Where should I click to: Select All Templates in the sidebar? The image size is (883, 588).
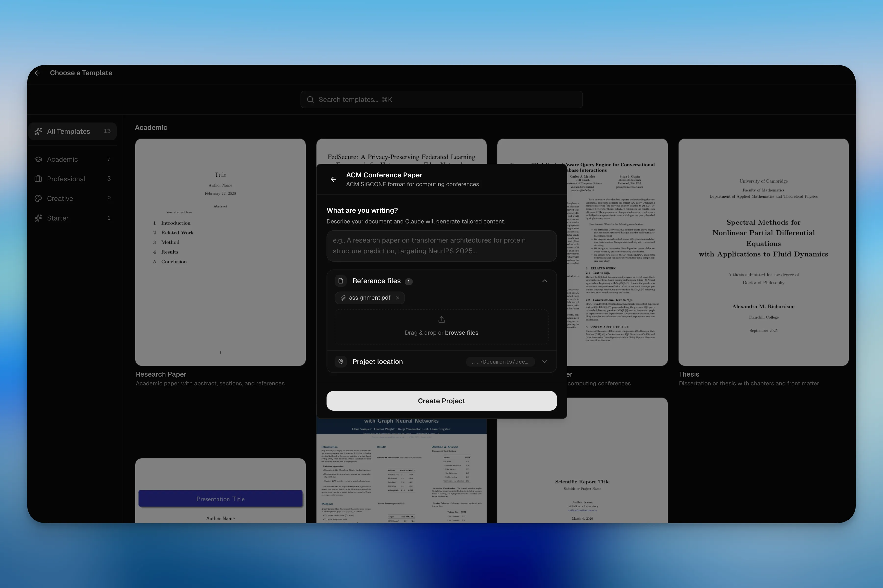[x=68, y=131]
